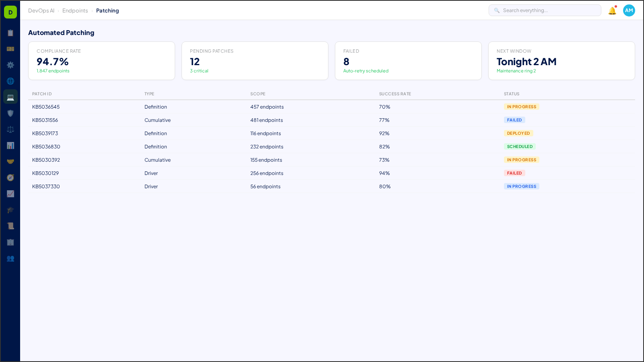The width and height of the screenshot is (644, 362).
Task: Click the Search everything input field
Action: tap(545, 10)
